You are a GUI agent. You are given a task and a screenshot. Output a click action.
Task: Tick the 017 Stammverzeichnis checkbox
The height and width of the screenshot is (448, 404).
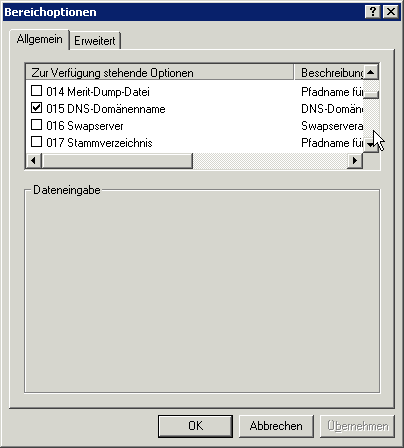pos(36,142)
